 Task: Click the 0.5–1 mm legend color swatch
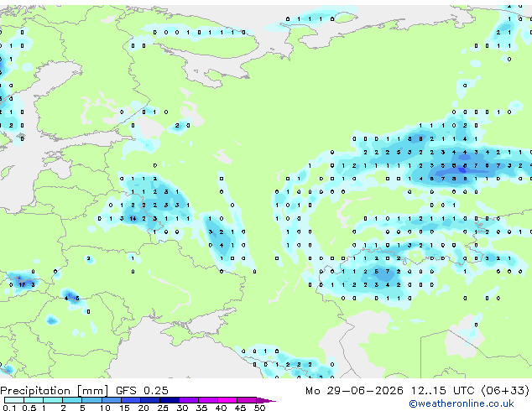point(34,400)
